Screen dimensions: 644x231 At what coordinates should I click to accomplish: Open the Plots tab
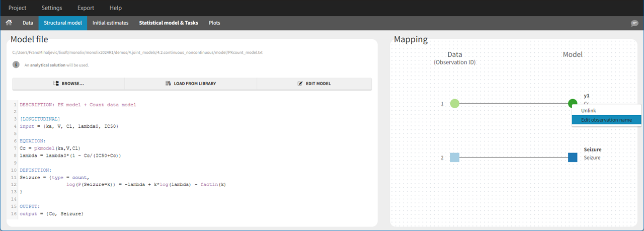point(214,23)
